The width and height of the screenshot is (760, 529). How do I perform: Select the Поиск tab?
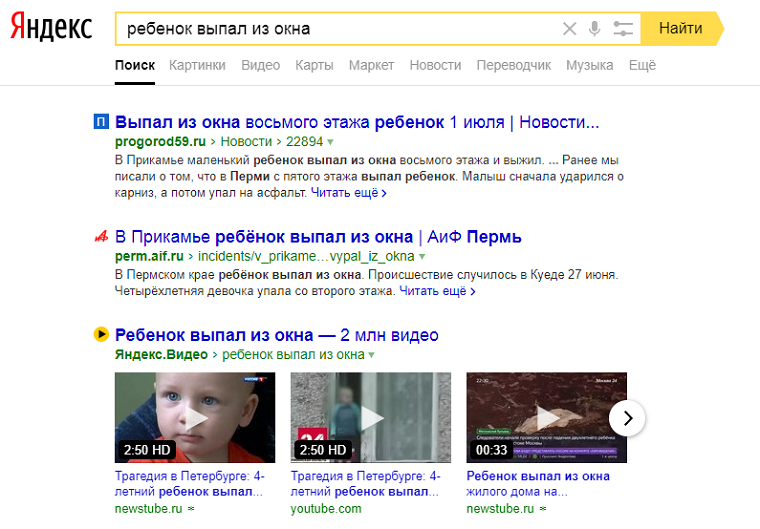tap(135, 65)
